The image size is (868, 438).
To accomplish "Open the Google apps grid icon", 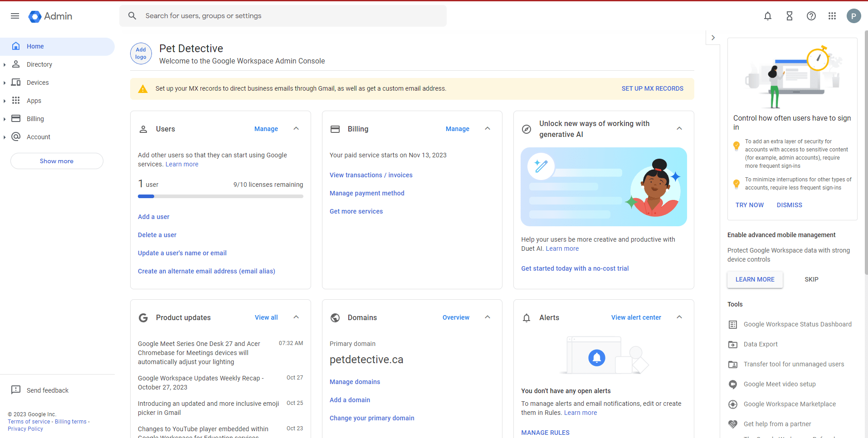I will (x=832, y=16).
